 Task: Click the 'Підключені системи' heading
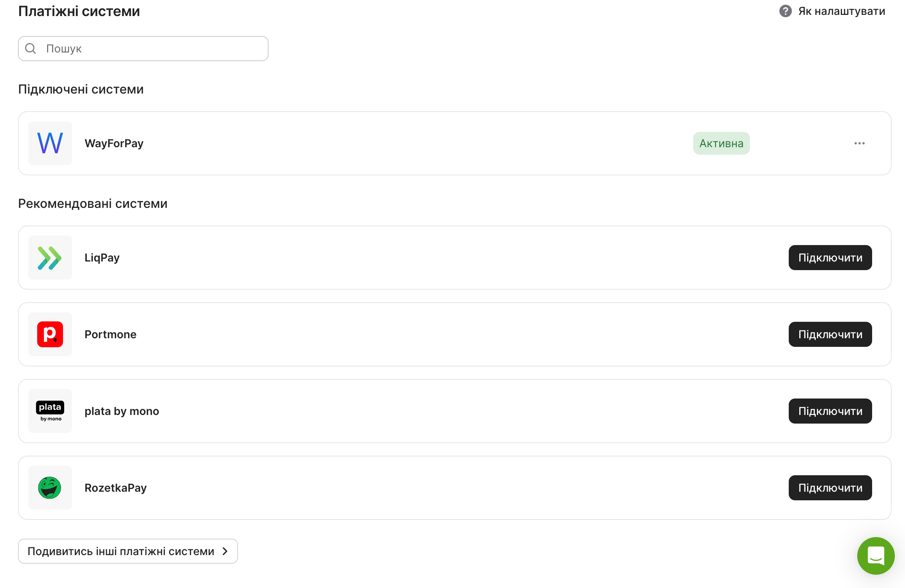click(81, 89)
